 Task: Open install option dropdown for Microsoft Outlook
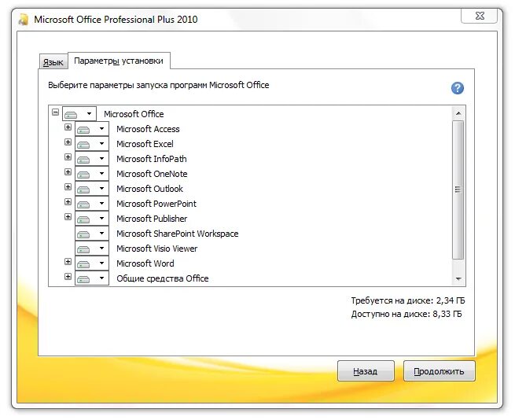[x=92, y=189]
